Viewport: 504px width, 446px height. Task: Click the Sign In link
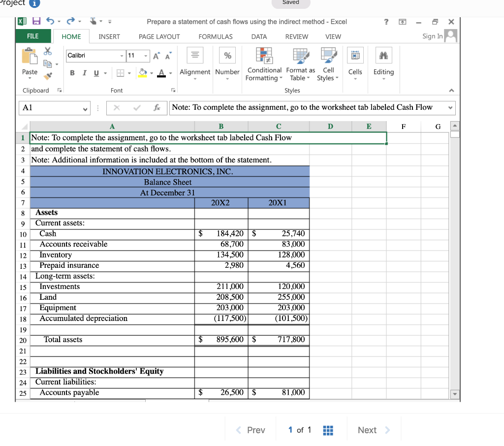(432, 36)
